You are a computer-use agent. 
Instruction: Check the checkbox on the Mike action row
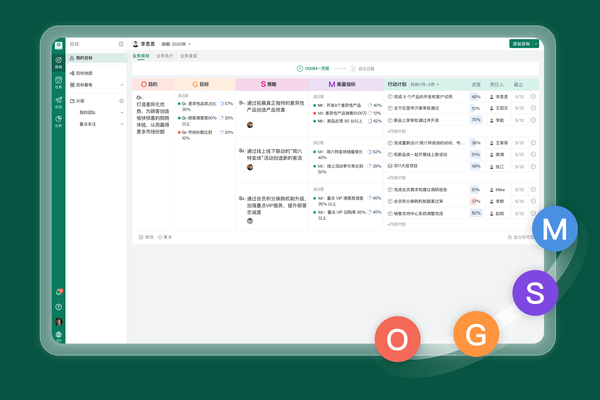click(390, 190)
